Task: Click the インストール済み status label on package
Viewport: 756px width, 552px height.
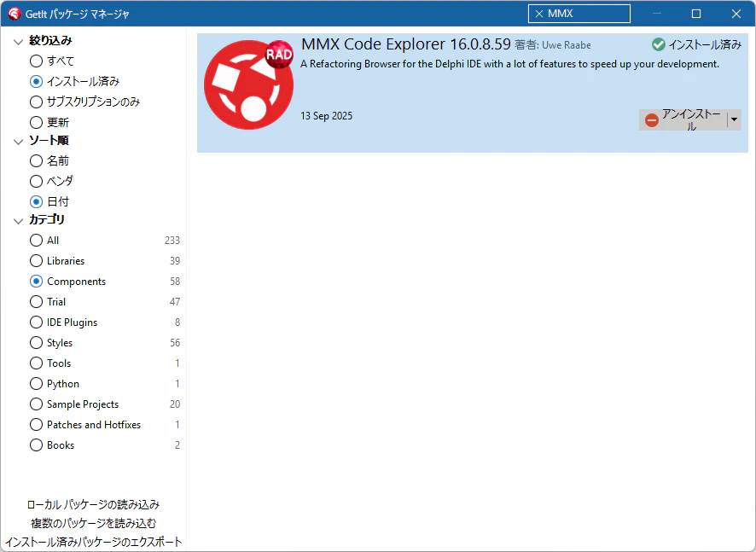Action: (x=705, y=45)
